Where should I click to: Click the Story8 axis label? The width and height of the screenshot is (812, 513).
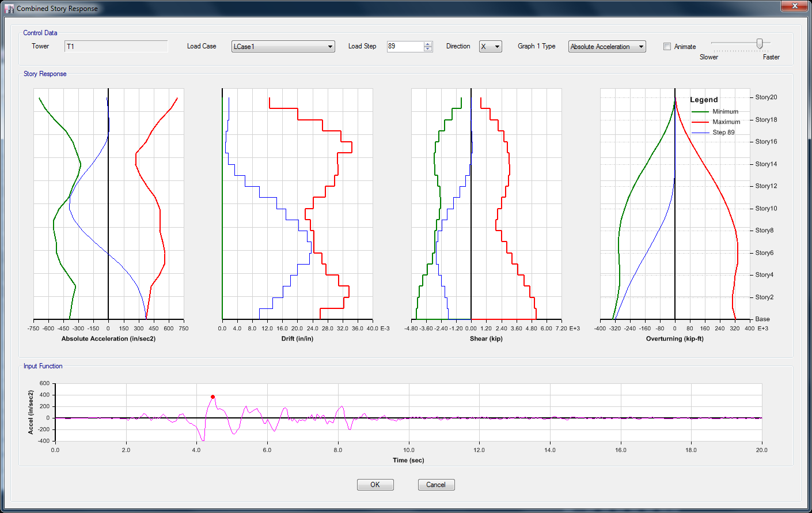click(764, 231)
